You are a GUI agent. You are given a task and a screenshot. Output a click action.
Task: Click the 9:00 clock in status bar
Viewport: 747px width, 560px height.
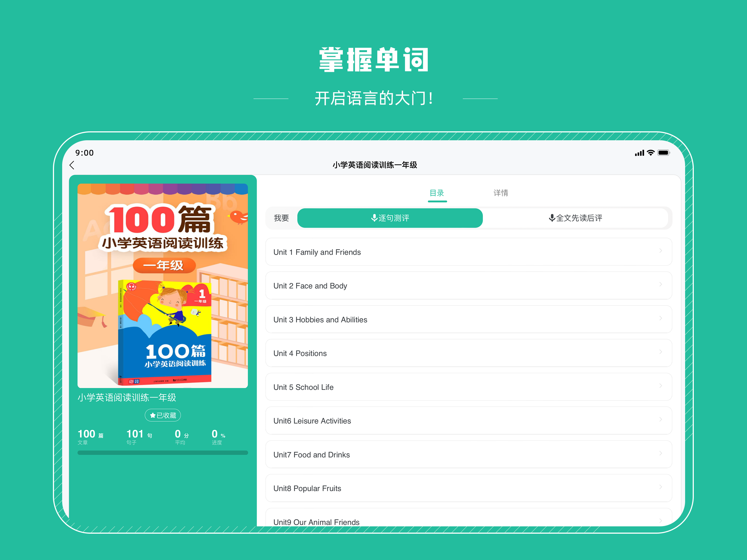[x=84, y=153]
